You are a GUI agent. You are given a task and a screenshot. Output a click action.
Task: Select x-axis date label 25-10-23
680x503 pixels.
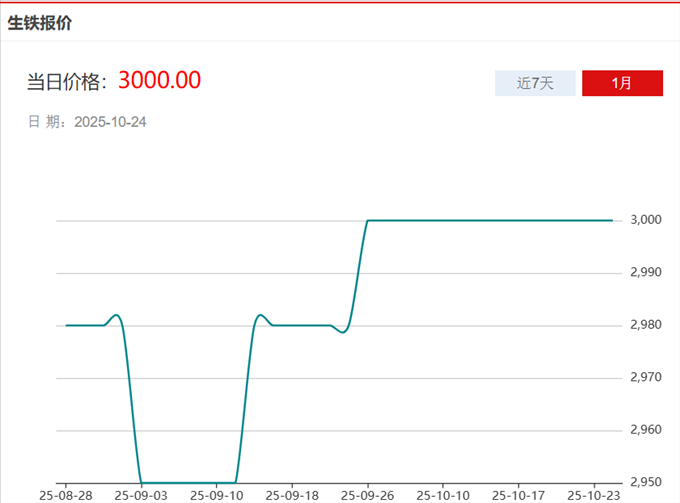point(592,495)
